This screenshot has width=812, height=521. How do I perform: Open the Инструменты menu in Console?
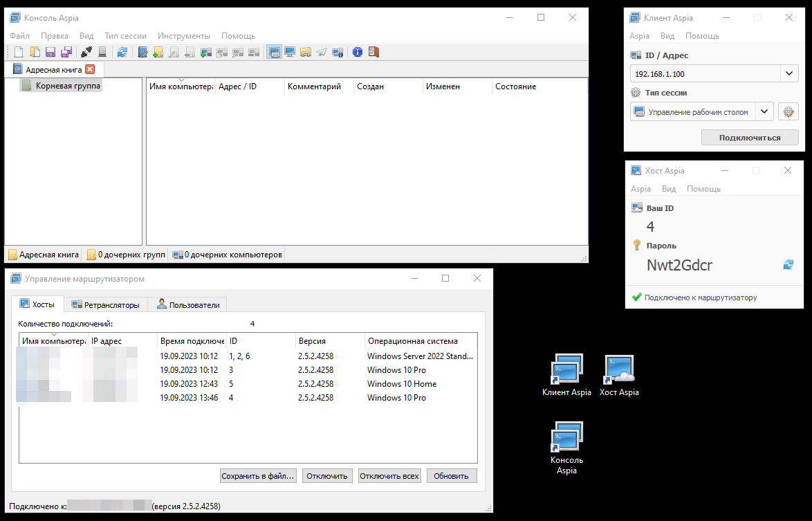point(183,35)
